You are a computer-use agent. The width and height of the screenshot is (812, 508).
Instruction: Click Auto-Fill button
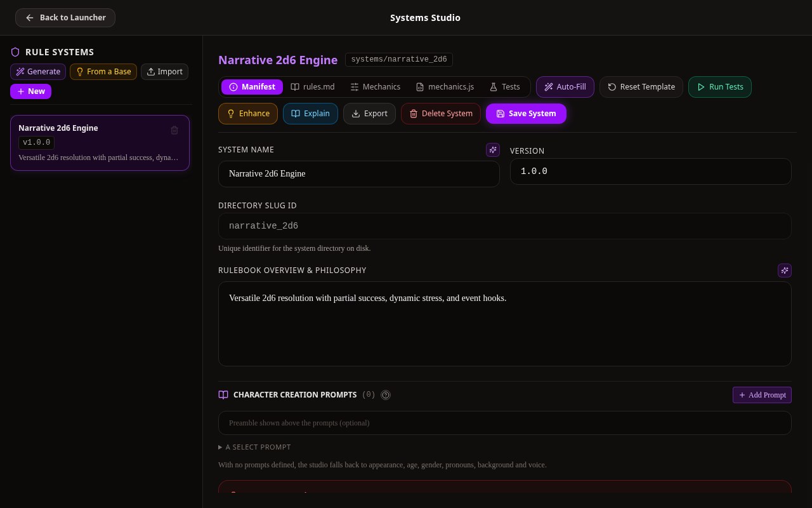pos(565,87)
